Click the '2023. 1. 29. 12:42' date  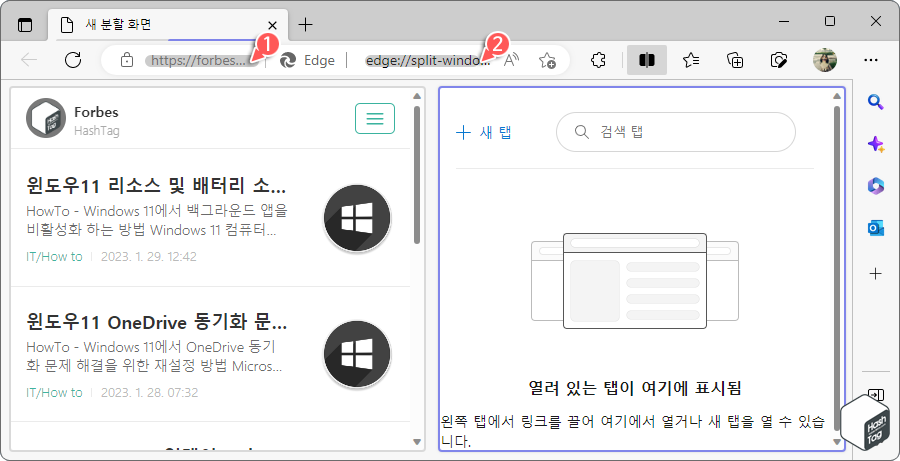click(x=149, y=257)
